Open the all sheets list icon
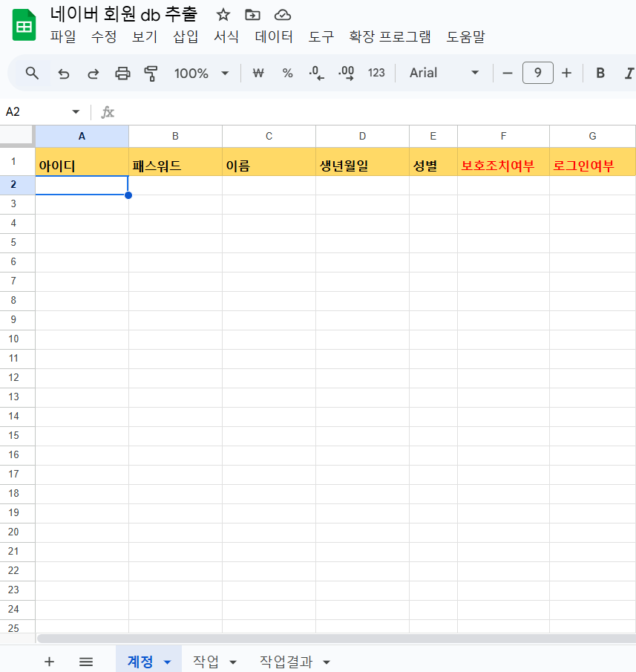 (x=86, y=662)
